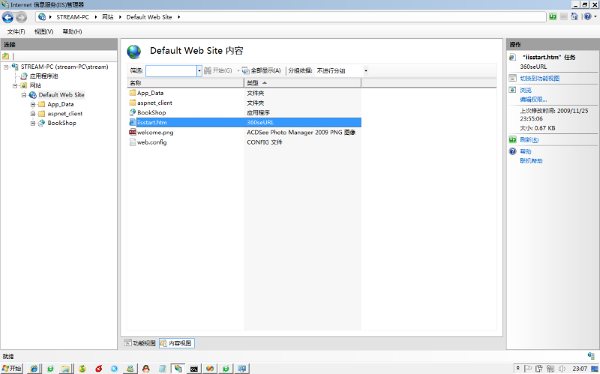The height and width of the screenshot is (374, 600).
Task: Click the Edit Permissions link
Action: pos(533,100)
